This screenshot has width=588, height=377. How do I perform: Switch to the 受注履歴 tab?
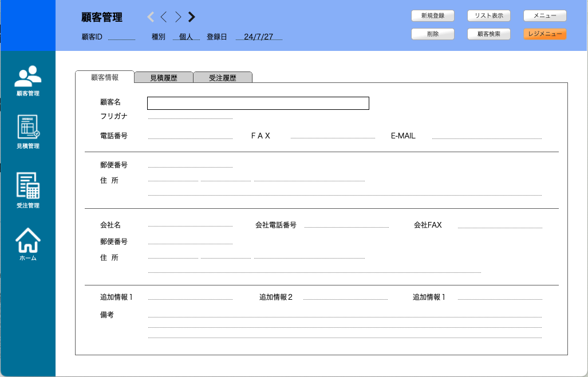click(223, 77)
